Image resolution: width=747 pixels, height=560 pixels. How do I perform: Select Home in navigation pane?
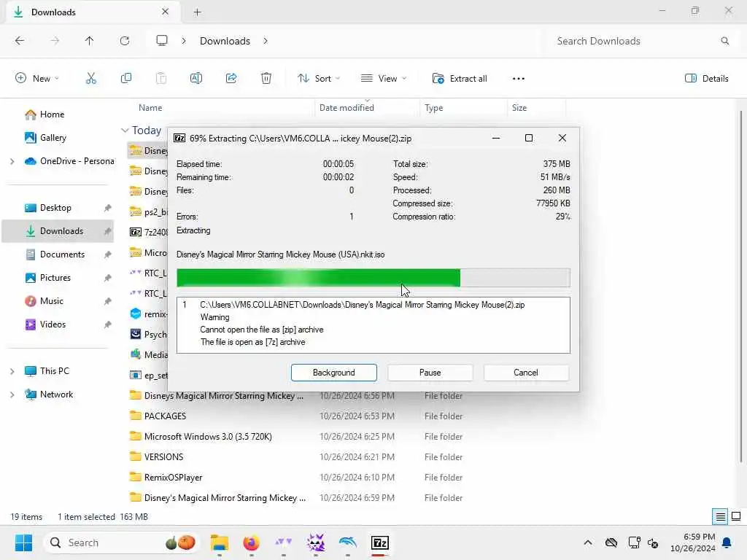click(x=52, y=114)
